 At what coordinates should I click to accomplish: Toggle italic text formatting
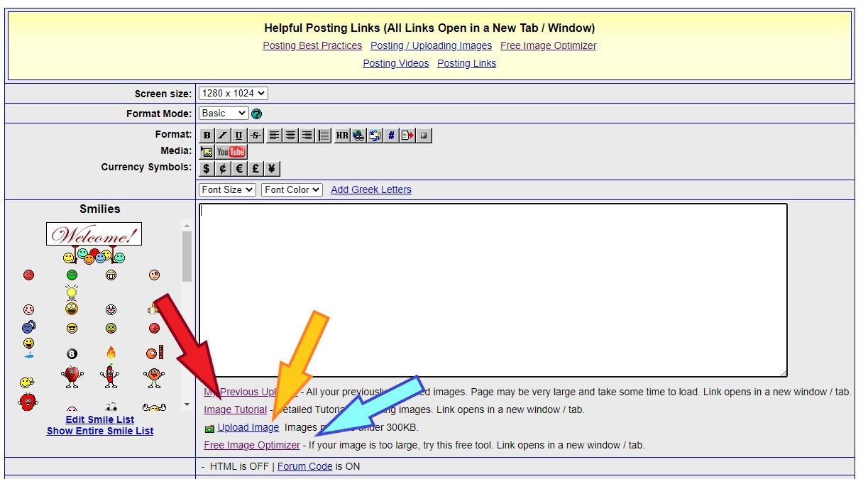[x=223, y=135]
